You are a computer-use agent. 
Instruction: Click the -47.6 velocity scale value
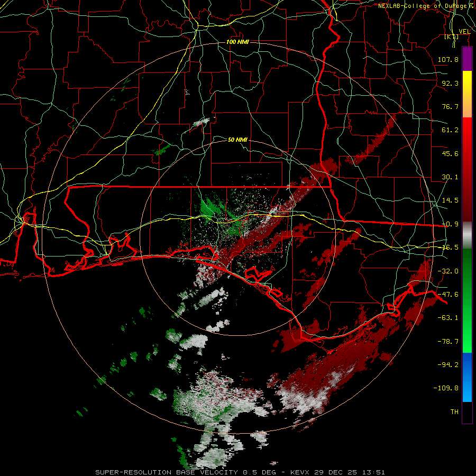[448, 295]
